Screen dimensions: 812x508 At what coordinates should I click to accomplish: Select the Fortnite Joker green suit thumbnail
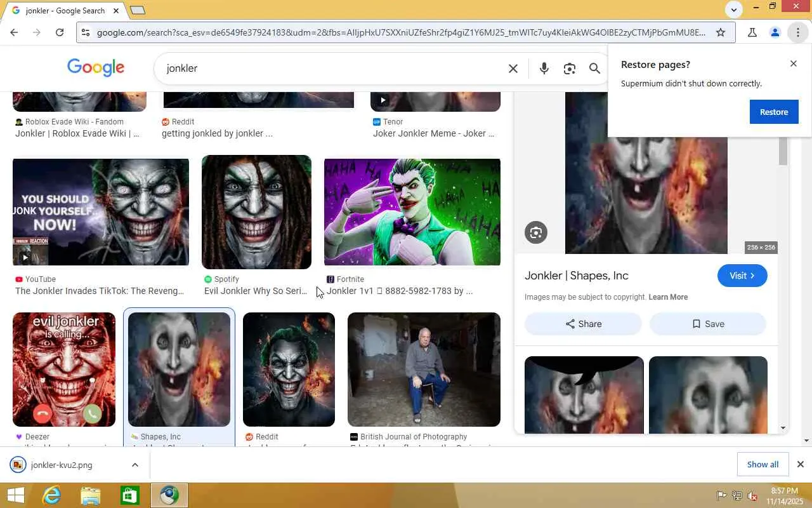(x=412, y=212)
